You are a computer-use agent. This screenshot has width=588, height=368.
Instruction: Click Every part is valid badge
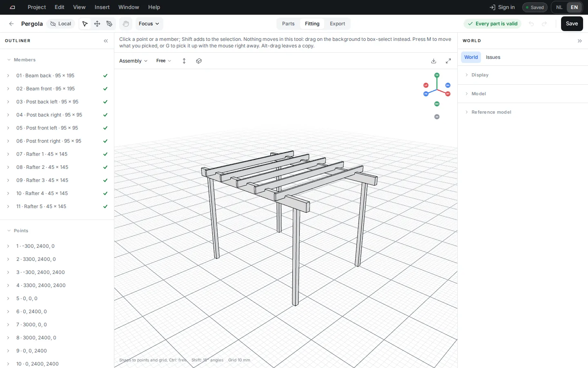click(x=492, y=24)
